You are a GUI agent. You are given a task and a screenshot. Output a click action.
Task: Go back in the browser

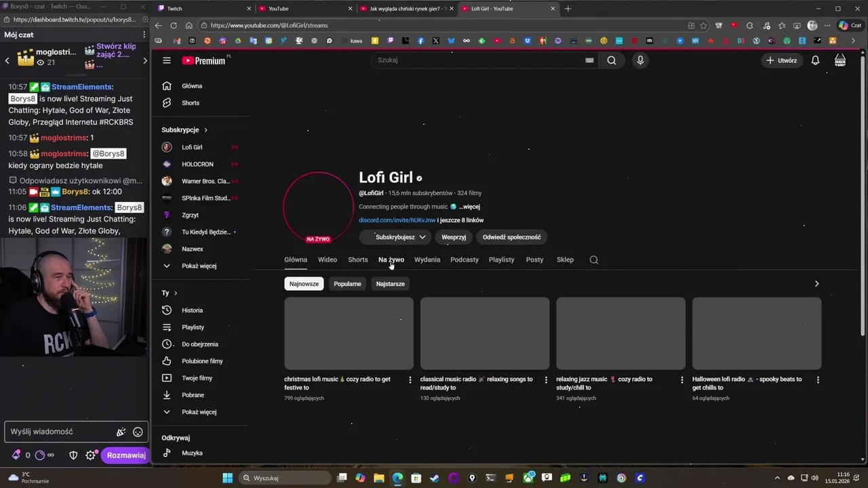158,25
